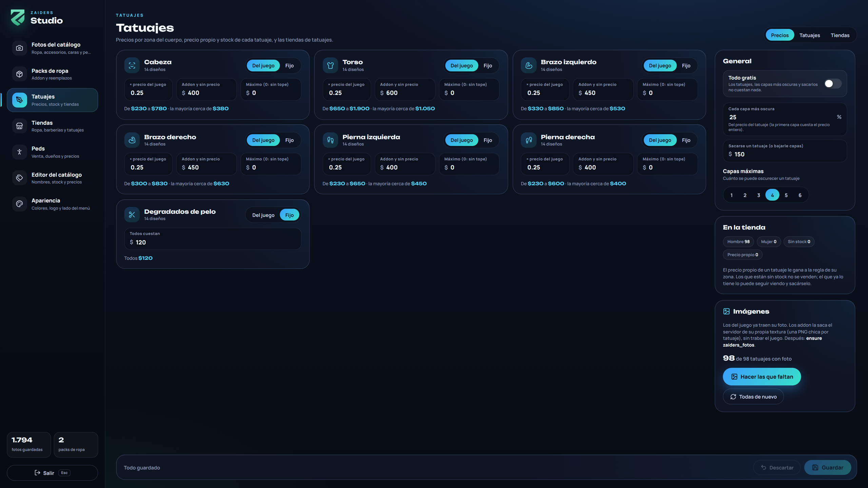Open the Tiendas tab at top right
The image size is (868, 488).
coord(840,35)
